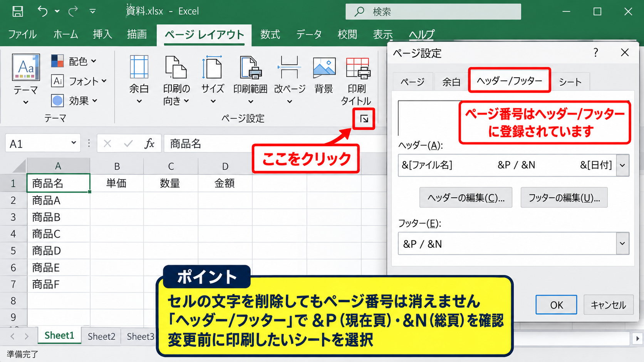Image resolution: width=644 pixels, height=362 pixels.
Task: Open the ヘルプ ribbon tab
Action: point(421,35)
